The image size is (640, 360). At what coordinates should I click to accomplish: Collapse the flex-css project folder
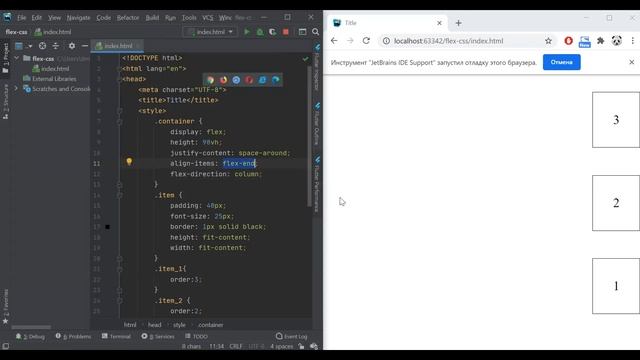click(17, 58)
